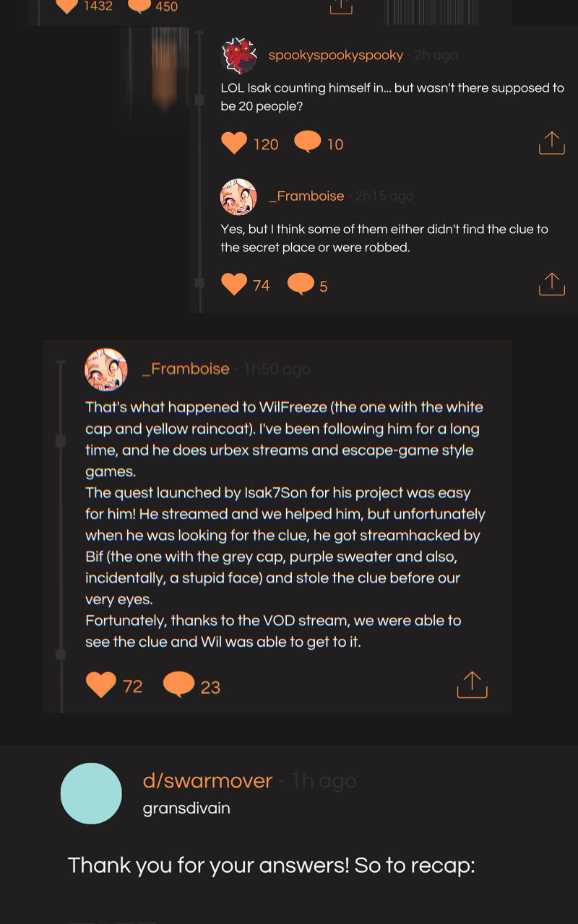This screenshot has height=924, width=578.
Task: Share spookyspookyspooky's comment
Action: (551, 142)
